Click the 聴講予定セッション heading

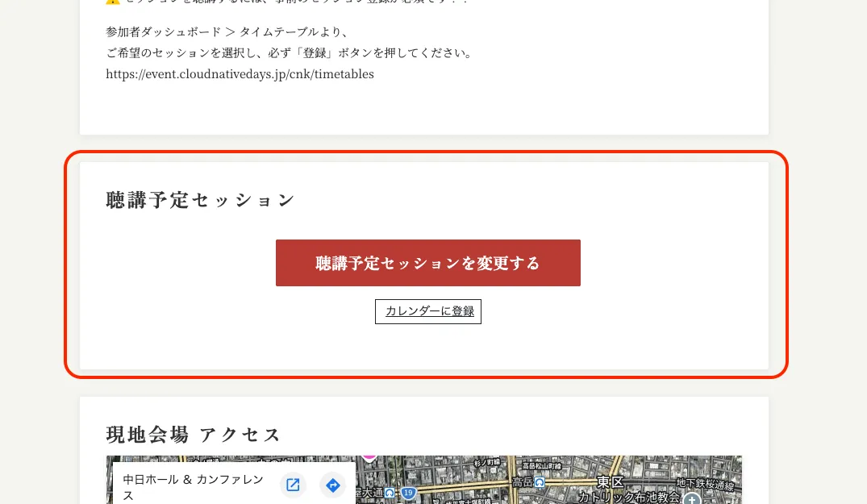coord(201,200)
